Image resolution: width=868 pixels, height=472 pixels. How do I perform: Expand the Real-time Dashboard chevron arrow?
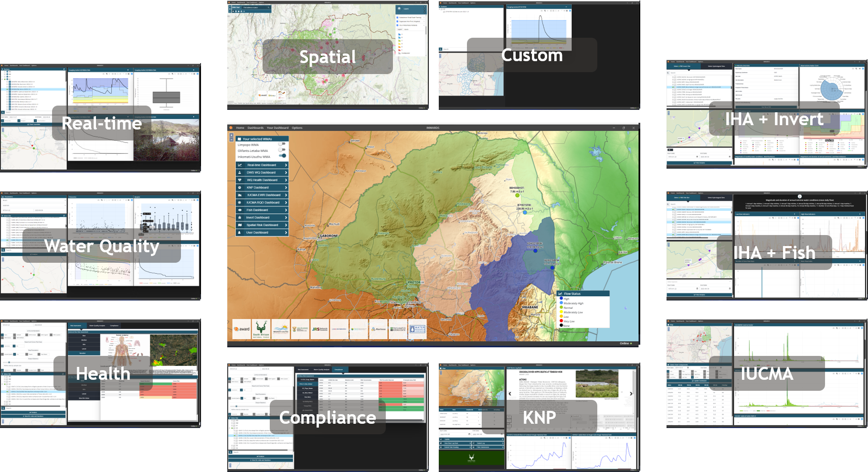pyautogui.click(x=286, y=165)
